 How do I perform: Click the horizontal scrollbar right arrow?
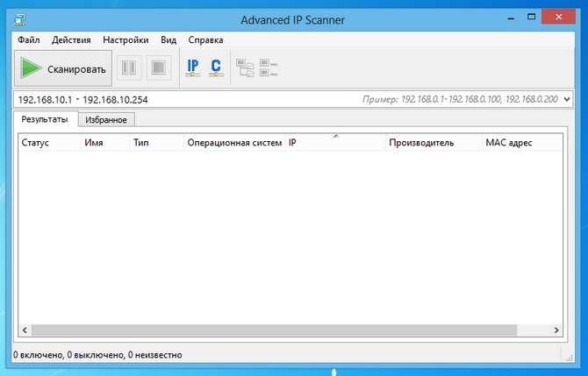[556, 330]
